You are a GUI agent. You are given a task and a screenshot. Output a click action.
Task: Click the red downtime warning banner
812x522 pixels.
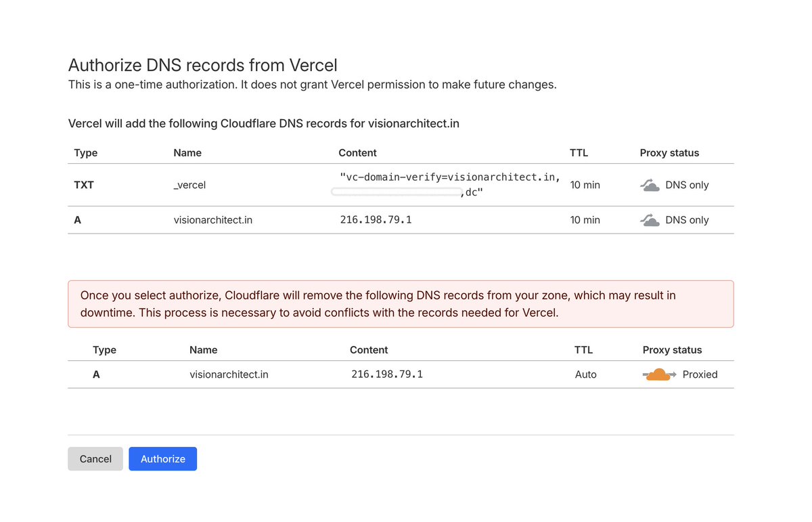click(x=401, y=304)
